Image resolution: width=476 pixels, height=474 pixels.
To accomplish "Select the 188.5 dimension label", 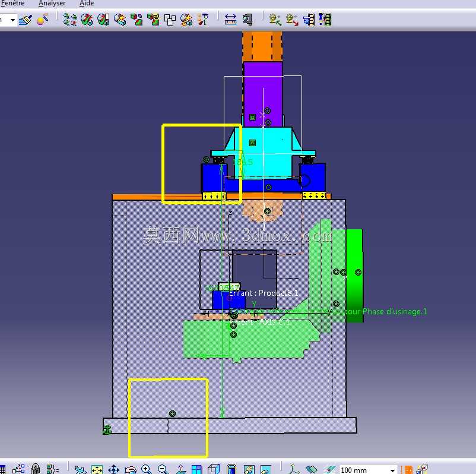I will 243,162.
